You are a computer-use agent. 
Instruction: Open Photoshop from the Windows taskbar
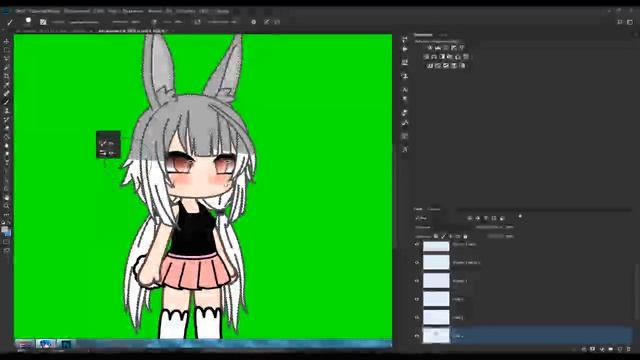click(65, 344)
